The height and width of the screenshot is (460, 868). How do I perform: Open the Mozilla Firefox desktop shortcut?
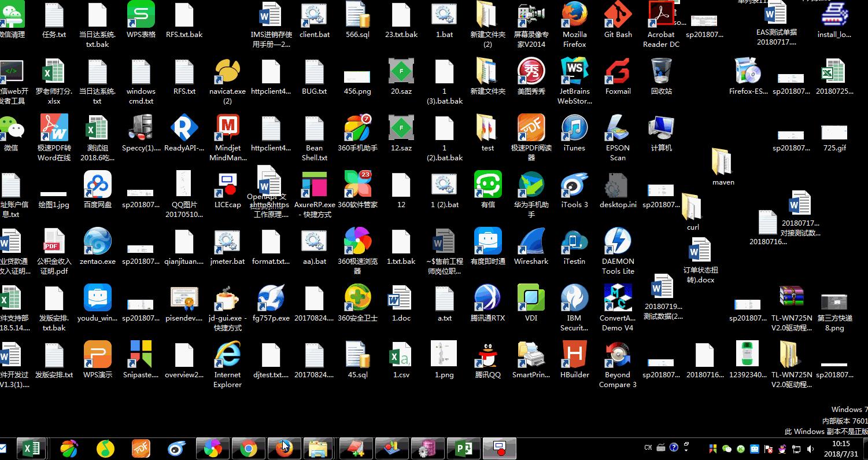click(574, 15)
